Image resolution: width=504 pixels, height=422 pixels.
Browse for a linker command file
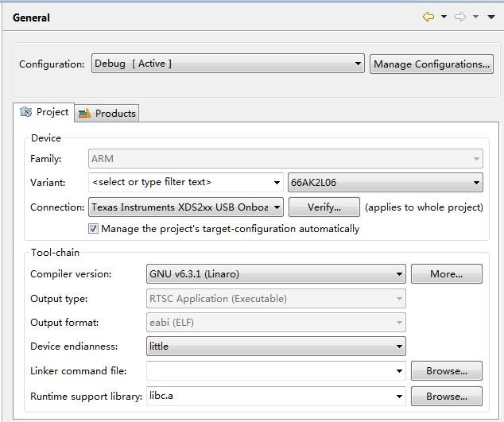[x=446, y=371]
